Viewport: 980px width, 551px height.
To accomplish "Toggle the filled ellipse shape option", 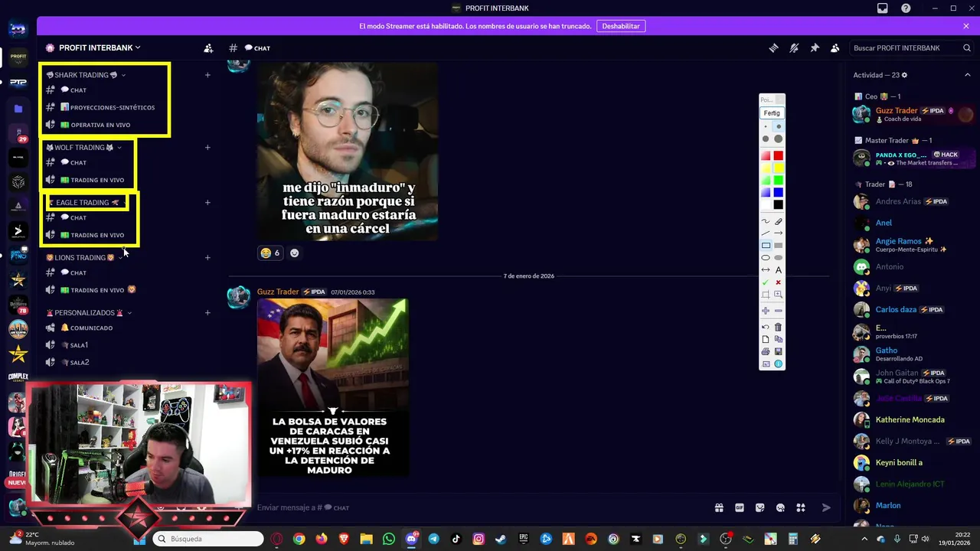I will point(779,258).
